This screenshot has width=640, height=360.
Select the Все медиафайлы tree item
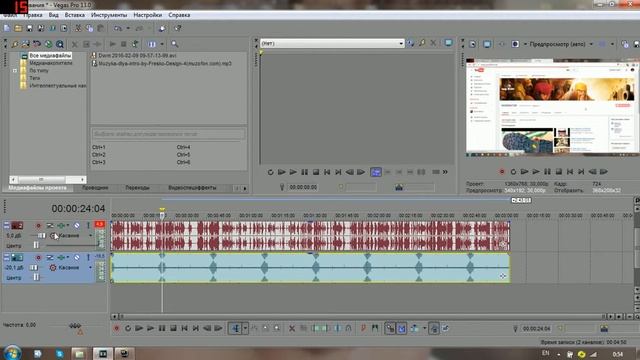[x=50, y=56]
